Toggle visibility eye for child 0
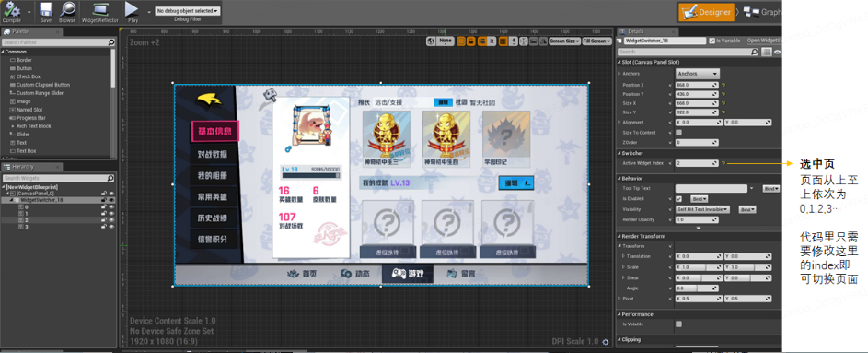 click(x=111, y=206)
